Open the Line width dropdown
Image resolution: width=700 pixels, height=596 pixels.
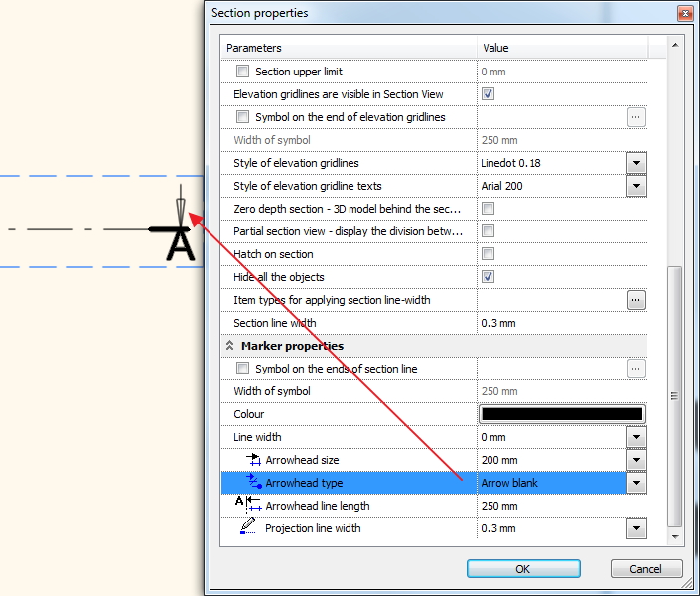point(636,437)
